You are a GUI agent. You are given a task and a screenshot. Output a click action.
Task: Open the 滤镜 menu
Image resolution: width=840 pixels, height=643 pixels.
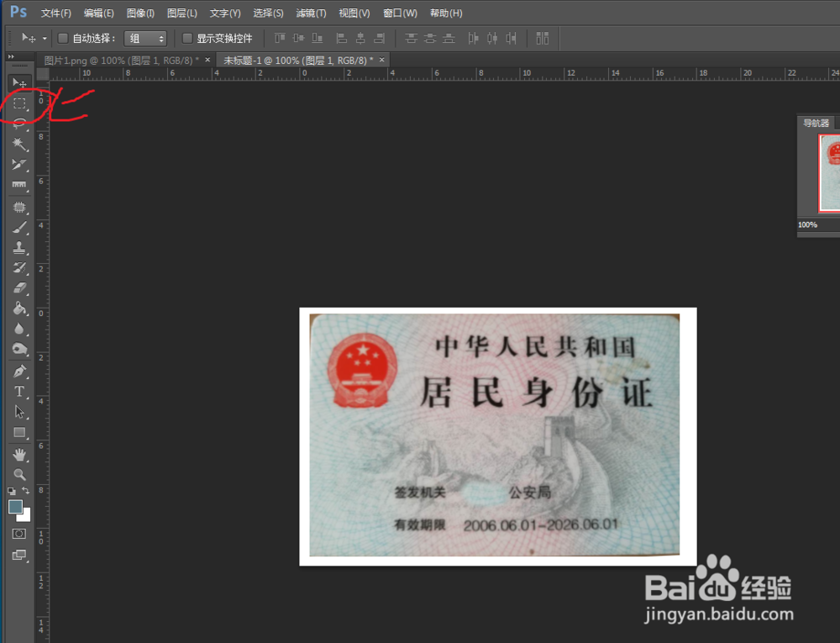point(310,13)
